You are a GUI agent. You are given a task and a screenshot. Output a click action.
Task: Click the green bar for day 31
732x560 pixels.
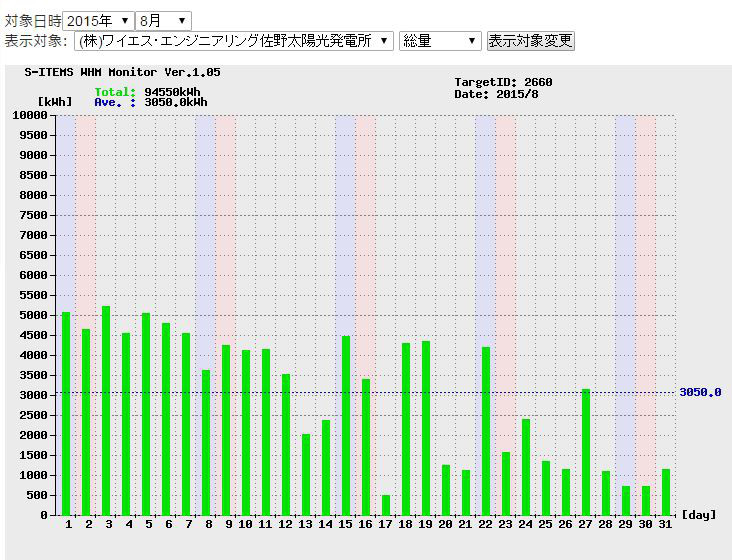(666, 492)
